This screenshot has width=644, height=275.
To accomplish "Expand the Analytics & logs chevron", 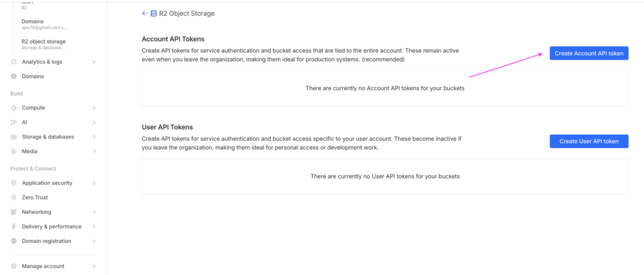I will tap(94, 62).
